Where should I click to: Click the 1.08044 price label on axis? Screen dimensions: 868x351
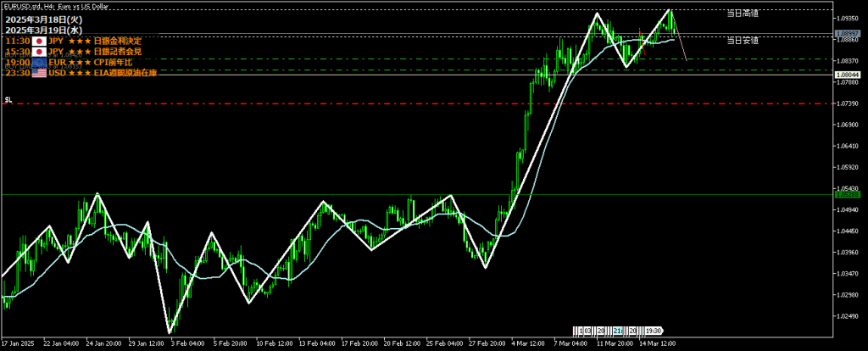click(848, 75)
